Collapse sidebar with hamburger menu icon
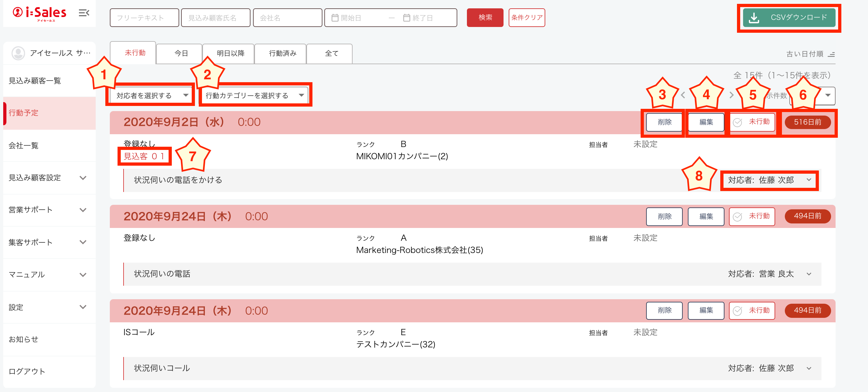Image resolution: width=868 pixels, height=392 pixels. point(83,13)
